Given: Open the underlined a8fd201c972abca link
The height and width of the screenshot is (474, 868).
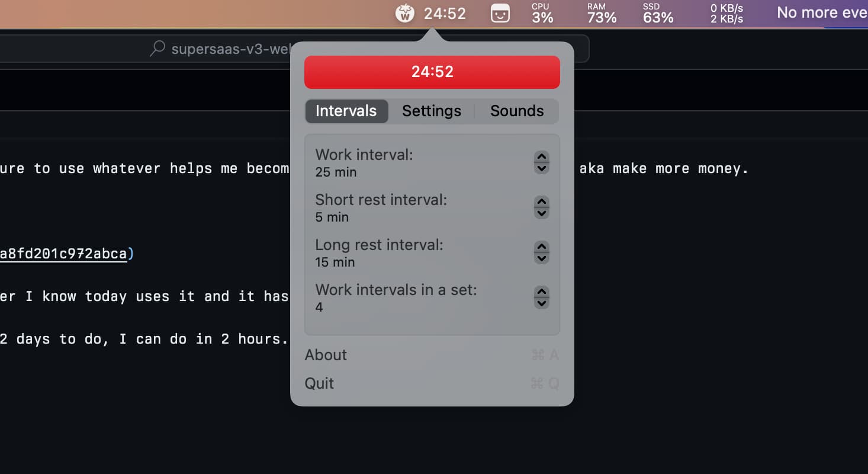Looking at the screenshot, I should pyautogui.click(x=63, y=254).
